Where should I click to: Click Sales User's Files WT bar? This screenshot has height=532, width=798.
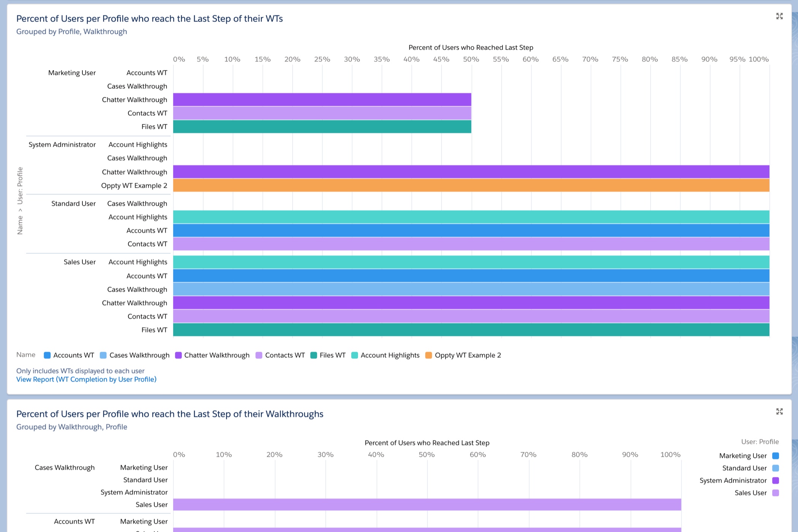pos(456,330)
